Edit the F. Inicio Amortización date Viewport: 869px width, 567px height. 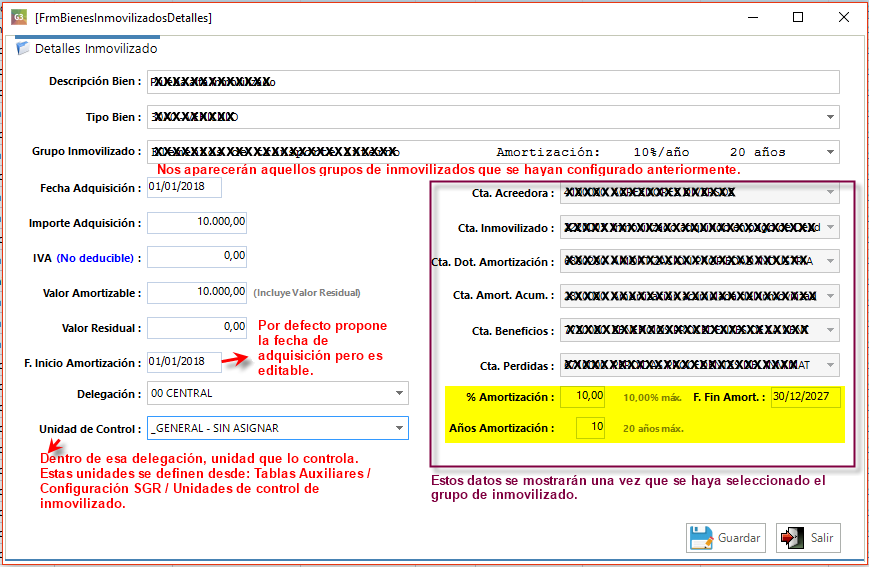pos(183,362)
